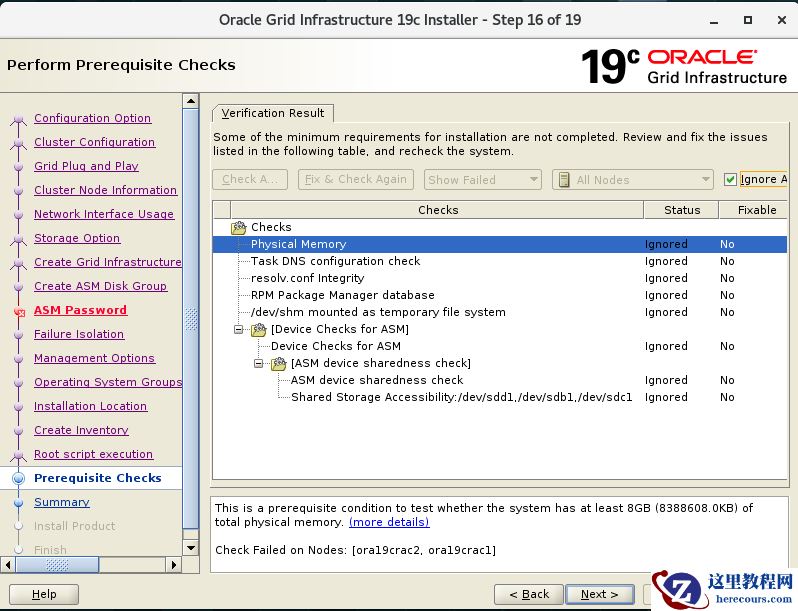Viewport: 798px width, 611px height.
Task: Open the more details link
Action: [388, 522]
